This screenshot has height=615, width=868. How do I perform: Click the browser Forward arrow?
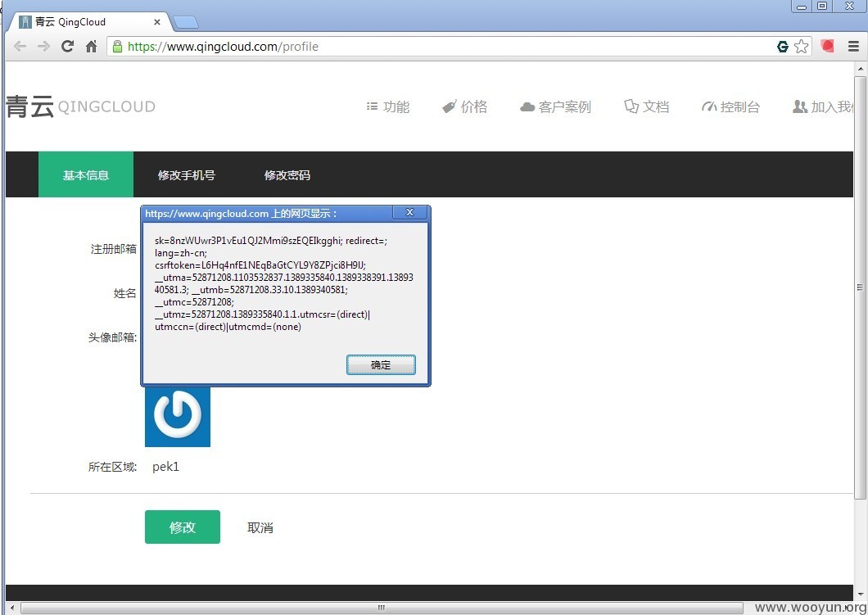[x=43, y=47]
